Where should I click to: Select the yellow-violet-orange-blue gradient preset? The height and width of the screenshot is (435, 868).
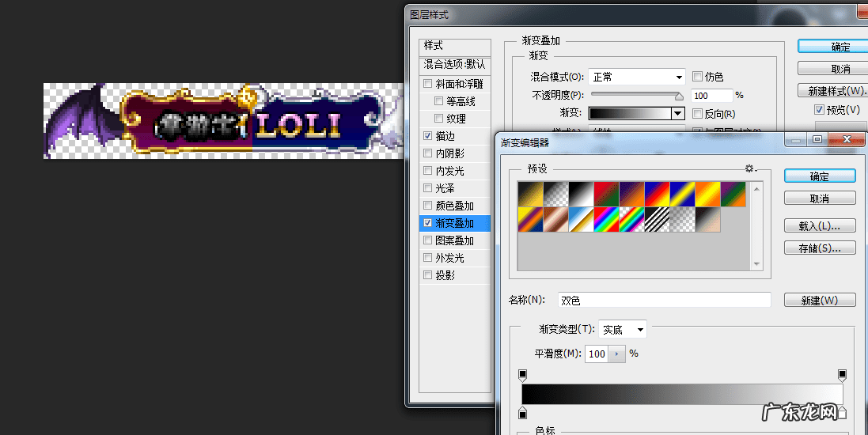530,220
